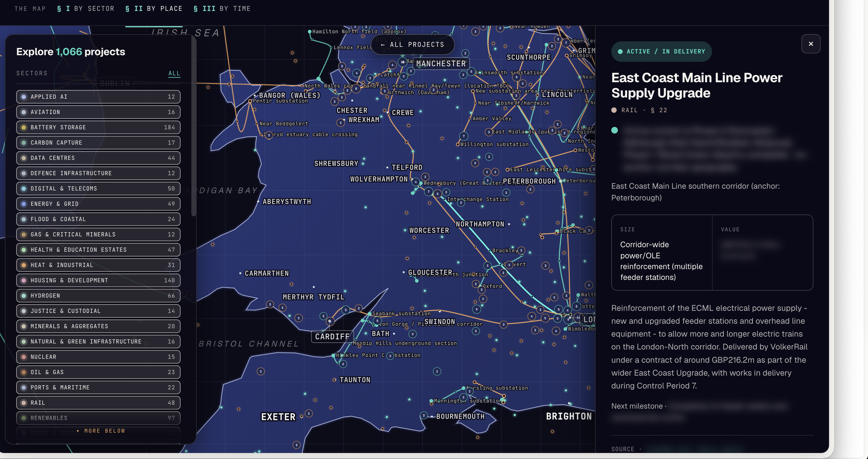Click Aberystwyth map dot
This screenshot has width=868, height=459.
[258, 202]
